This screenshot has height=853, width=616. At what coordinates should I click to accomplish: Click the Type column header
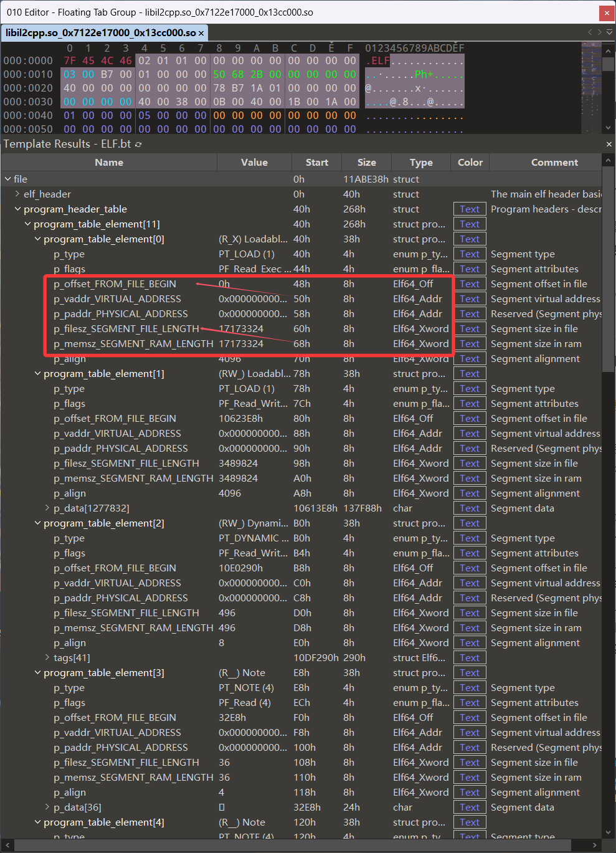tap(421, 162)
